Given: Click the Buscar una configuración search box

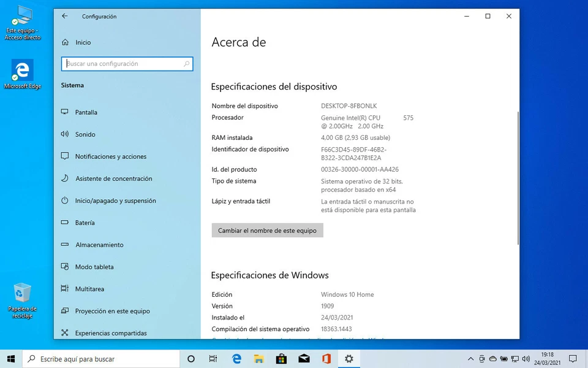Looking at the screenshot, I should click(126, 64).
